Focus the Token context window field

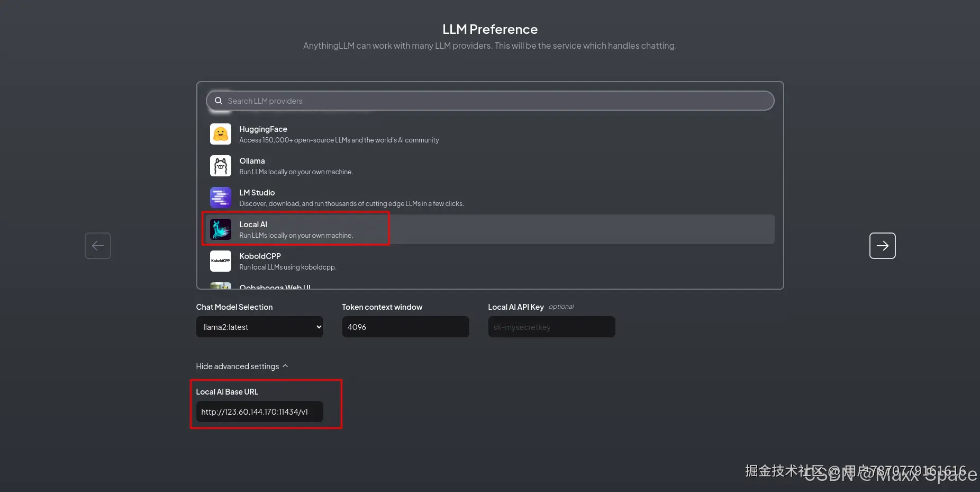click(x=405, y=327)
